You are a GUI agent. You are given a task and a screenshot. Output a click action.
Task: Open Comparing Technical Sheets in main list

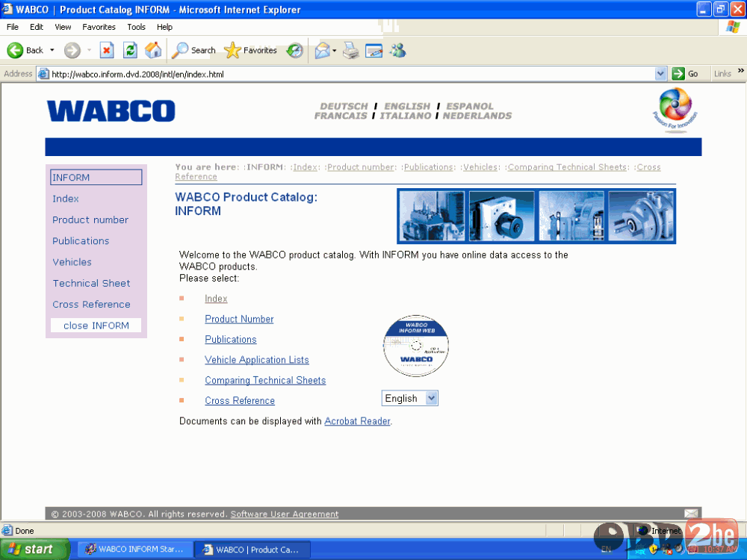pyautogui.click(x=265, y=381)
